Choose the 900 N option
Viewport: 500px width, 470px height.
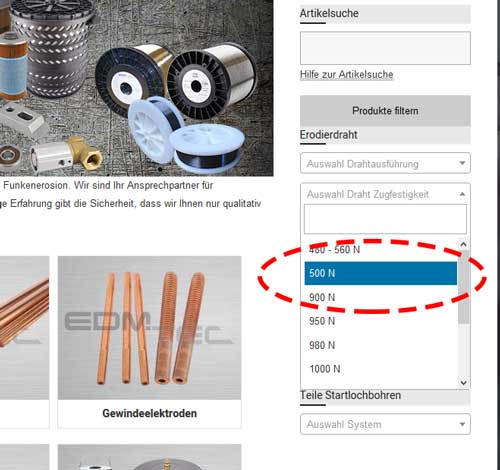380,297
